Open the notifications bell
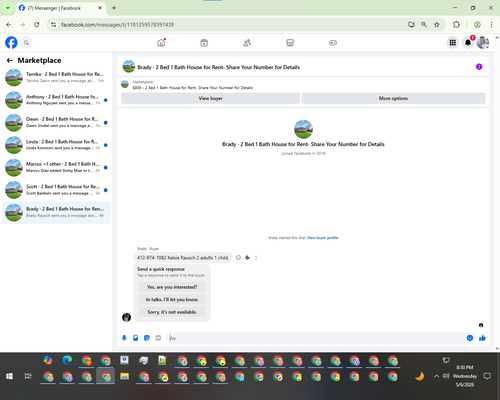This screenshot has width=500, height=400. [x=468, y=43]
